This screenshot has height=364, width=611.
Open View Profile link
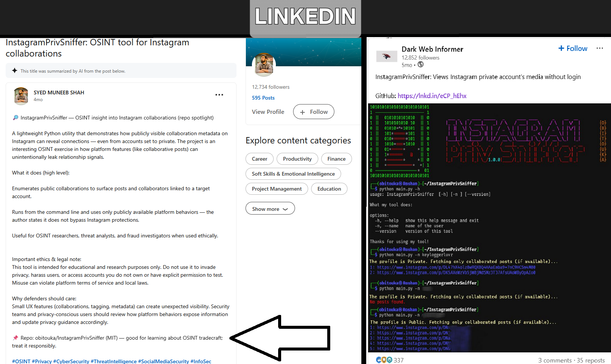click(268, 112)
